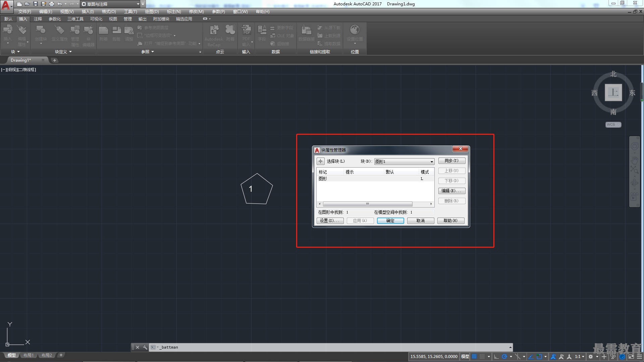
Task: Open the annotation scale 1:1 dropdown
Action: pyautogui.click(x=579, y=357)
